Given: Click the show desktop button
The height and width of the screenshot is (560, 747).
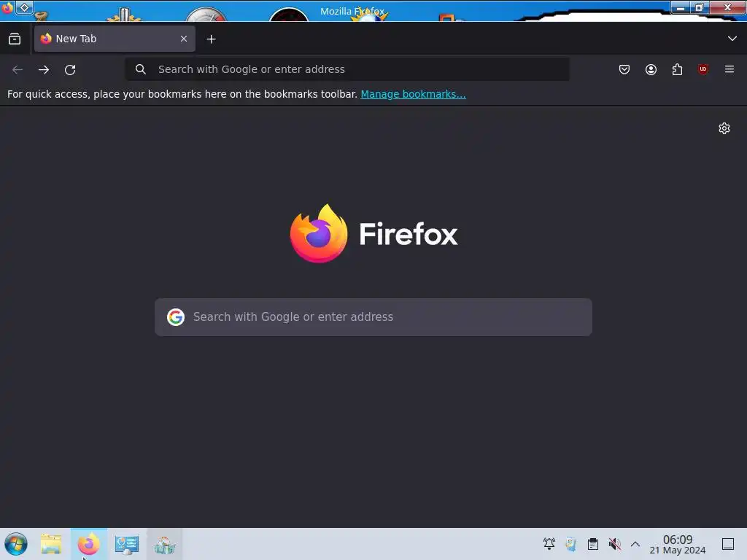Looking at the screenshot, I should click(728, 544).
